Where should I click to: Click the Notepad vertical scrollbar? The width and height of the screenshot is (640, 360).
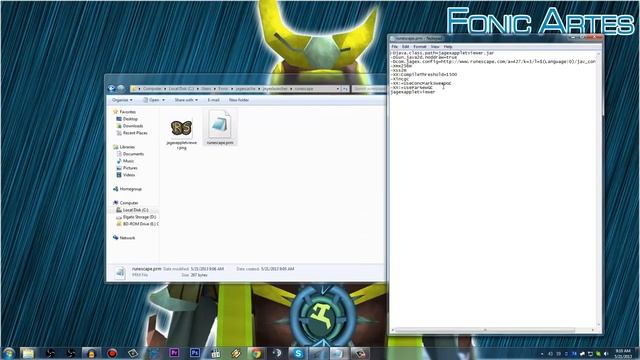pos(600,189)
